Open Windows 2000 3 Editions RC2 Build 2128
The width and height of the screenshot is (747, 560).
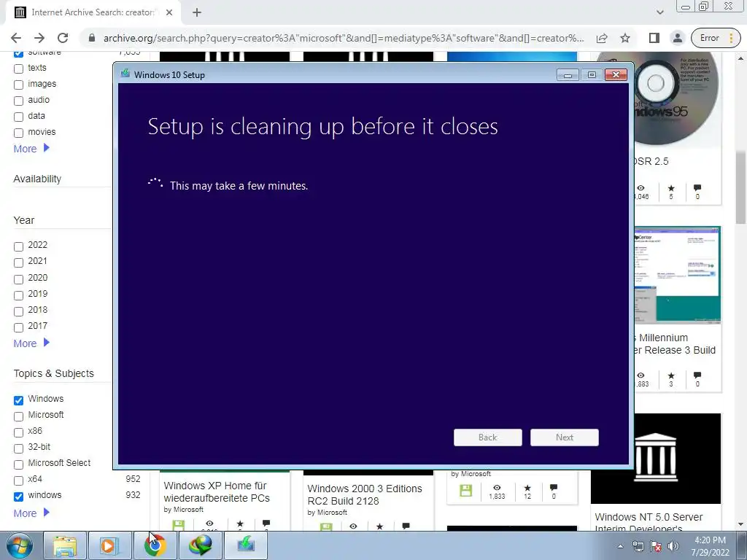(365, 495)
